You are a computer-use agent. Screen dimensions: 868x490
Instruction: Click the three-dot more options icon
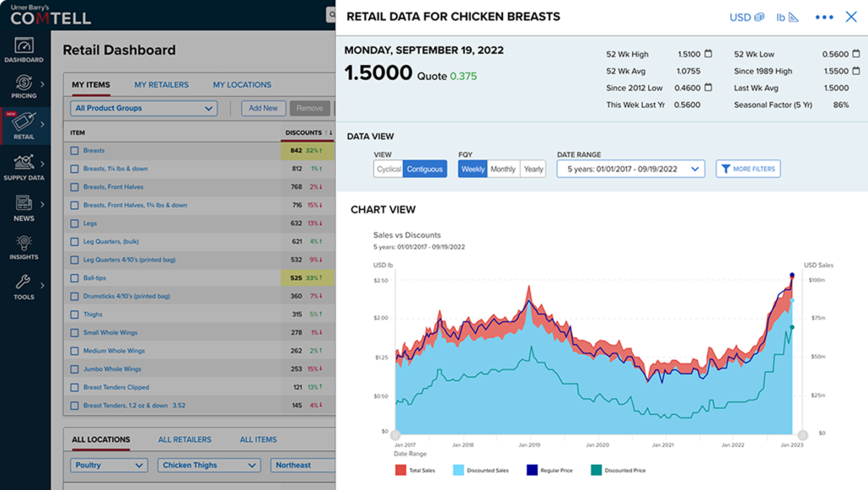(x=823, y=18)
